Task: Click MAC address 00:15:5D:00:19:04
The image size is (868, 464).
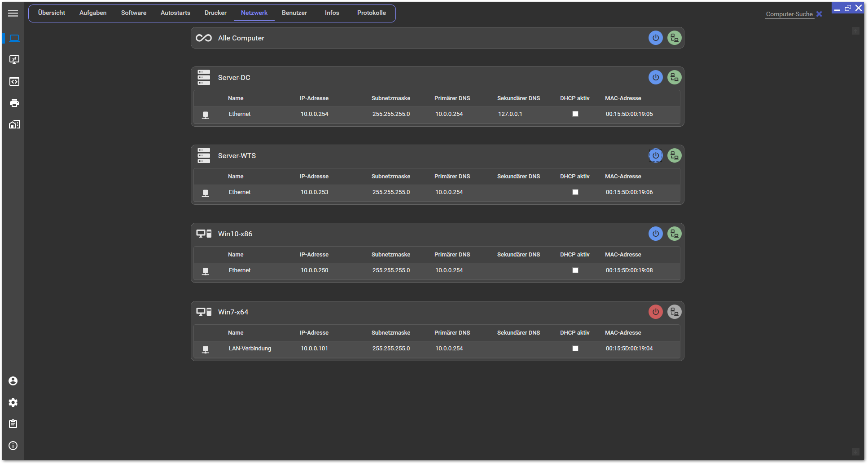Action: point(629,349)
